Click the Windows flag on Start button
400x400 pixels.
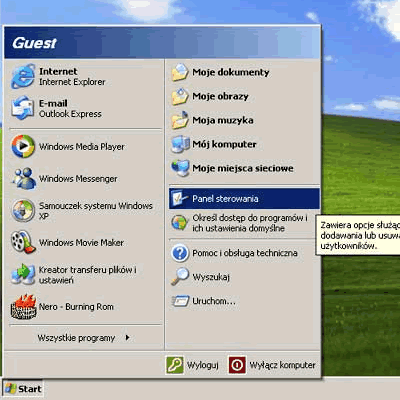10,389
